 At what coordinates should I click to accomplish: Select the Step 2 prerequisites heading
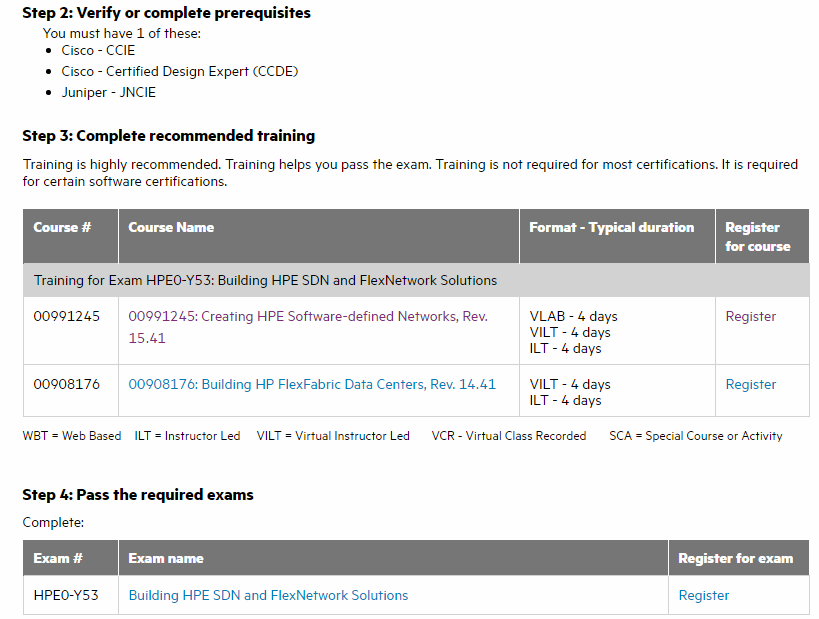[166, 13]
